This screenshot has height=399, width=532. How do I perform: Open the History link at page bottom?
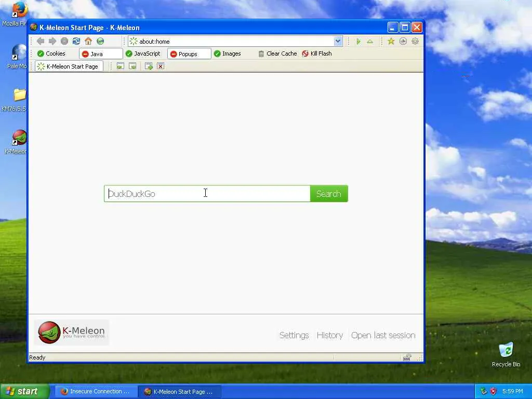coord(330,335)
